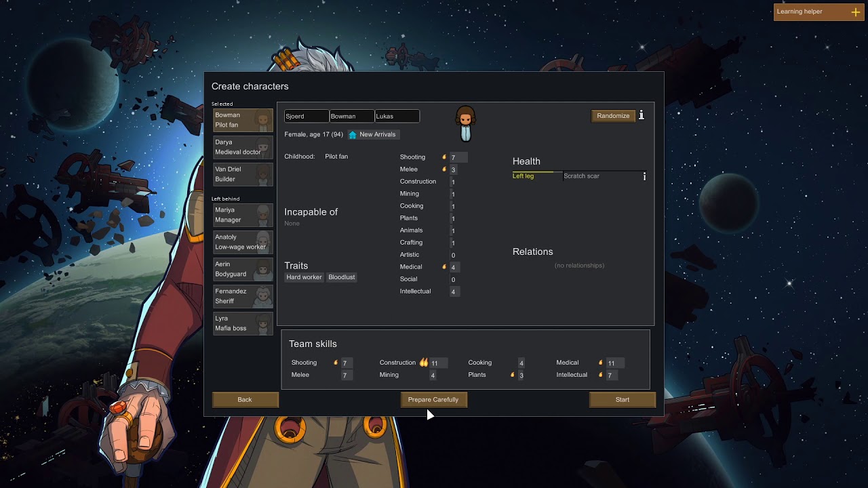
Task: Expand the Learning helper plus icon
Action: (855, 12)
